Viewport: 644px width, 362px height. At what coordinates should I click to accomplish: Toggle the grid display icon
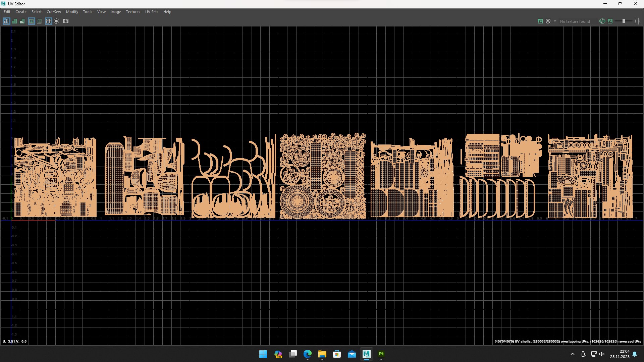(x=49, y=21)
